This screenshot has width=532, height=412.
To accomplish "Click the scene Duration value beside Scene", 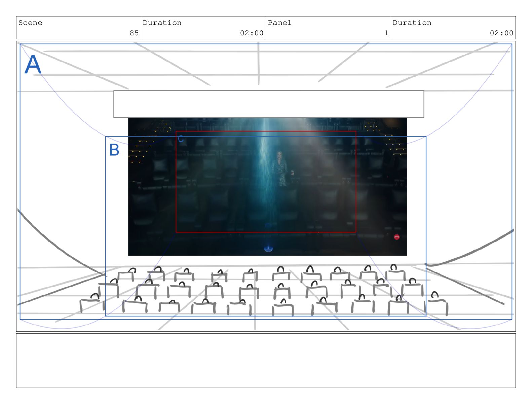I will [252, 33].
